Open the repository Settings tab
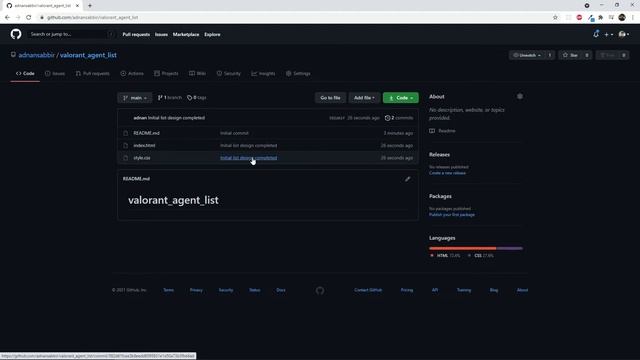The height and width of the screenshot is (360, 640). (298, 73)
